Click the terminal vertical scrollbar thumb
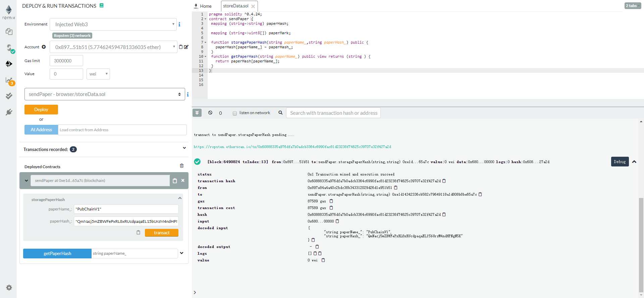Viewport: 644px width, 298px height. tap(641, 244)
